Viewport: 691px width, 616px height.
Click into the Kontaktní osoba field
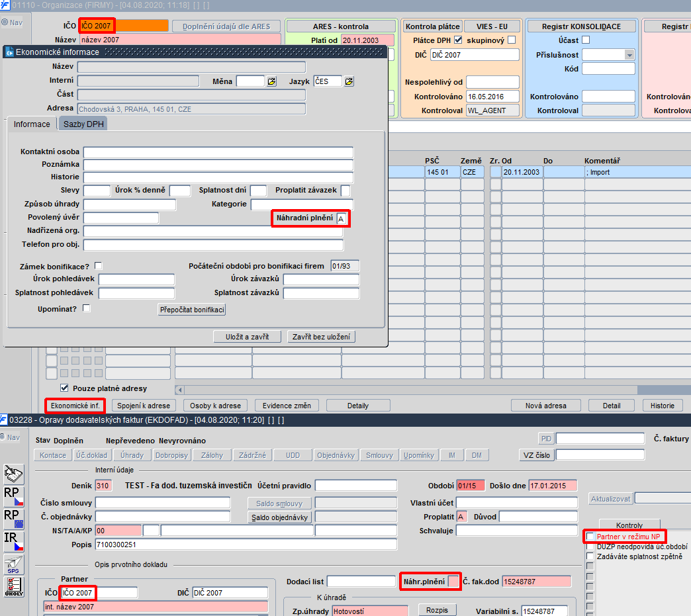218,152
